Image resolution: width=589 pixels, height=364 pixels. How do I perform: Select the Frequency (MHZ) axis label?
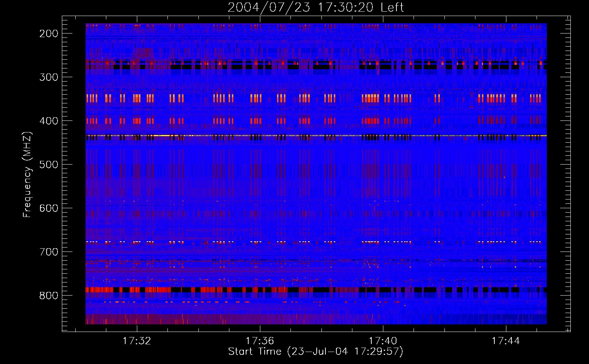coord(27,174)
